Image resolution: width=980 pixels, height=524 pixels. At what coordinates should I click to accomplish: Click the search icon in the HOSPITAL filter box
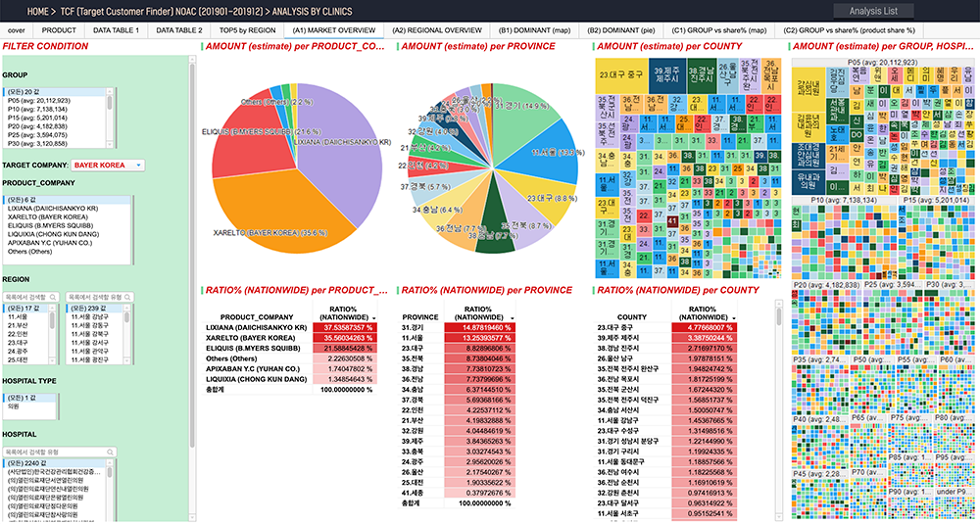pyautogui.click(x=110, y=452)
